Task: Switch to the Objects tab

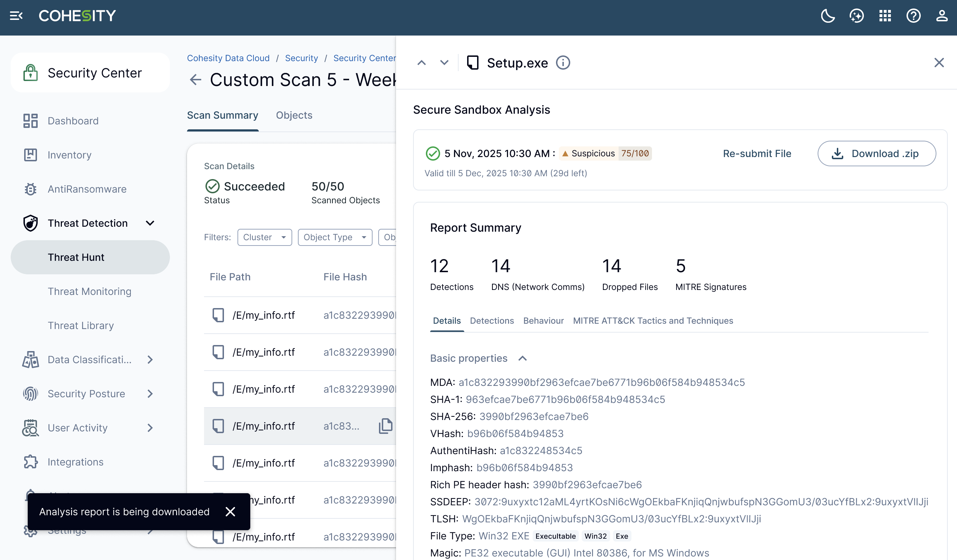Action: coord(294,115)
